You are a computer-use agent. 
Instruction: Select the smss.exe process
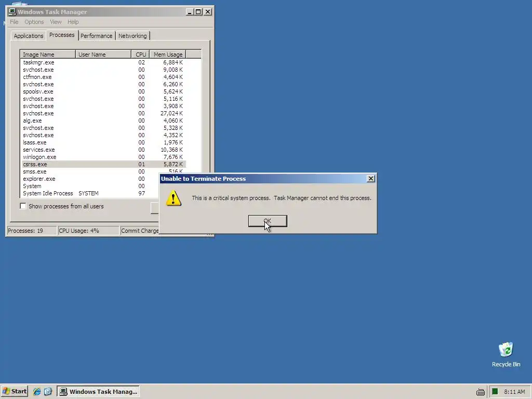coord(103,171)
